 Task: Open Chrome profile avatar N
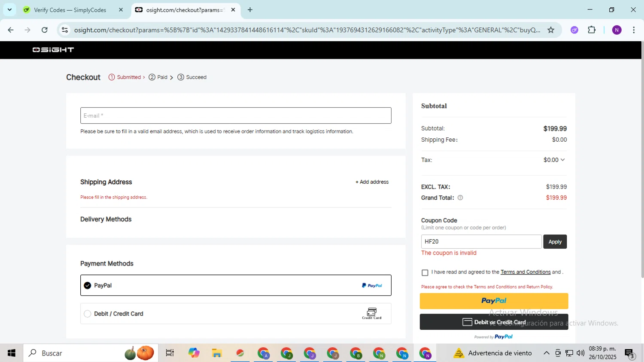pyautogui.click(x=617, y=30)
